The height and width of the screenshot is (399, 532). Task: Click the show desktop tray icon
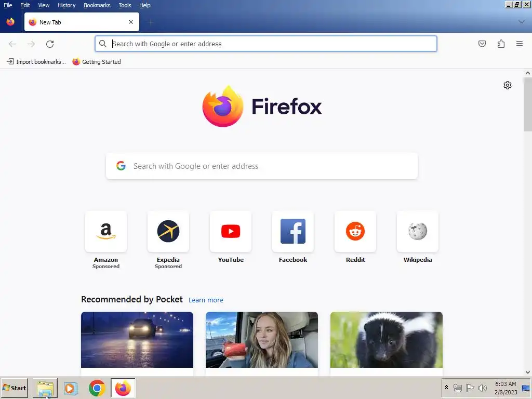526,388
